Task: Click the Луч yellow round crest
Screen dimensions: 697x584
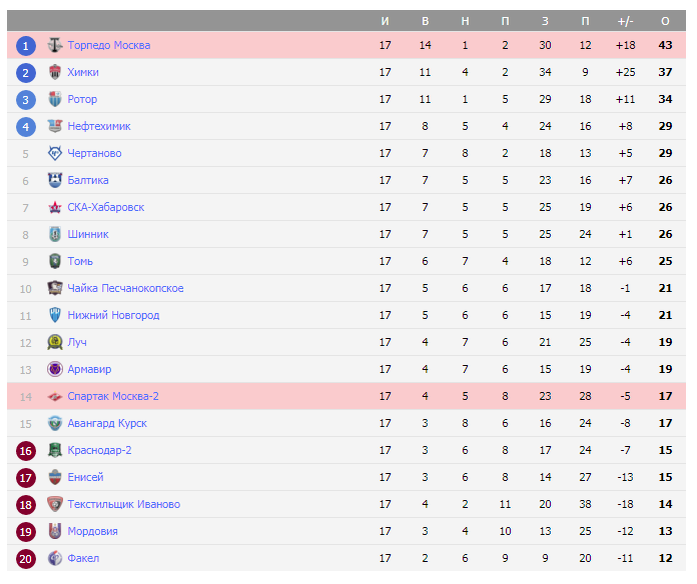Action: pos(55,342)
